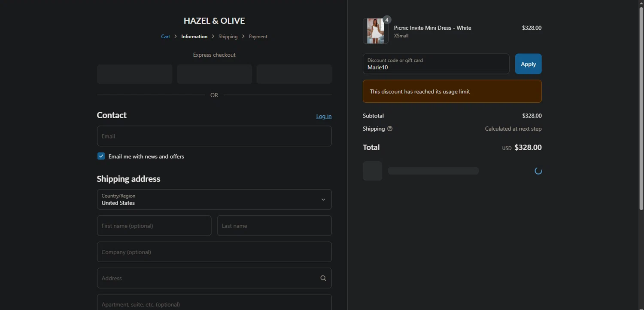Image resolution: width=644 pixels, height=310 pixels.
Task: Click the 'Subtotal' label
Action: (373, 116)
